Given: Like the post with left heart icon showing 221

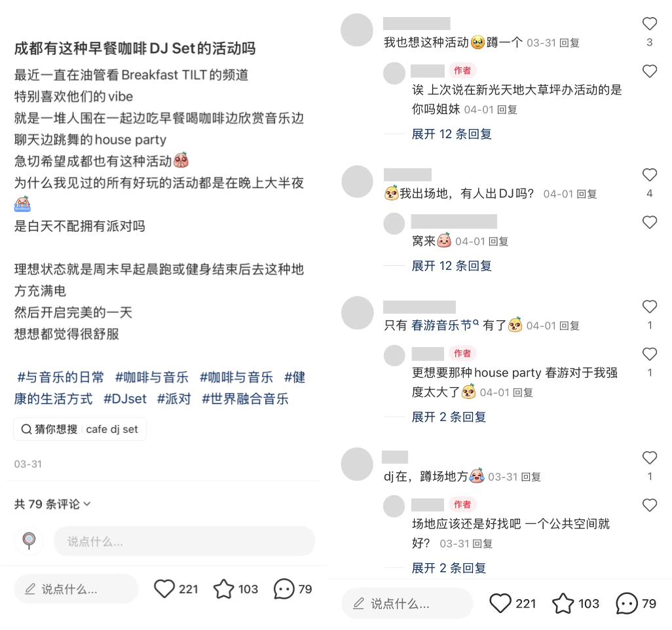Looking at the screenshot, I should point(164,589).
